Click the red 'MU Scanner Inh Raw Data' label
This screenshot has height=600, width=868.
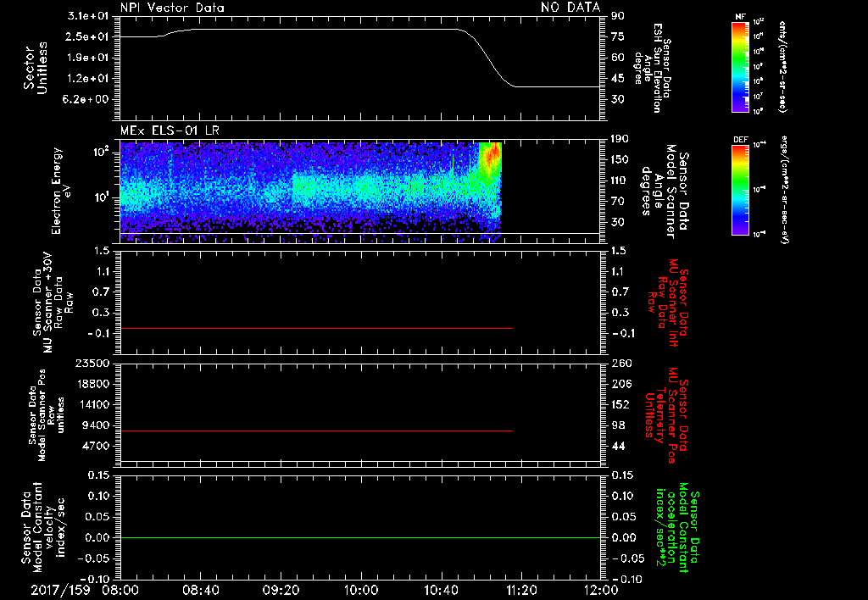coord(670,303)
